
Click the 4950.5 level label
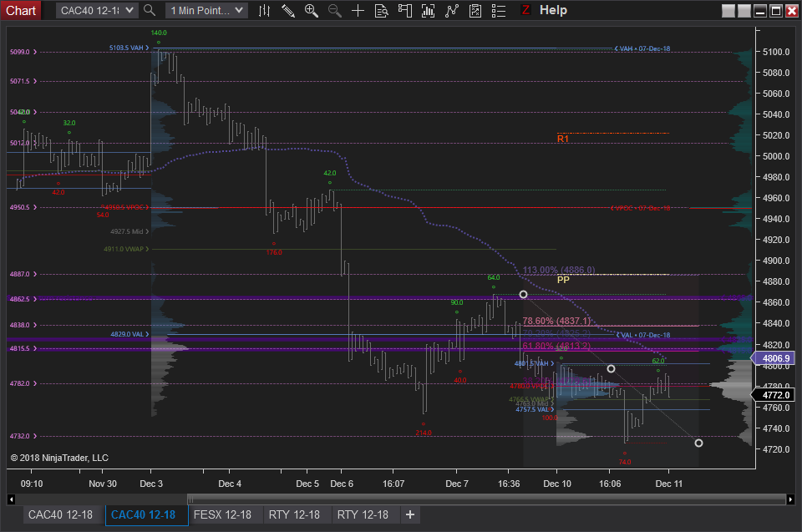click(23, 207)
